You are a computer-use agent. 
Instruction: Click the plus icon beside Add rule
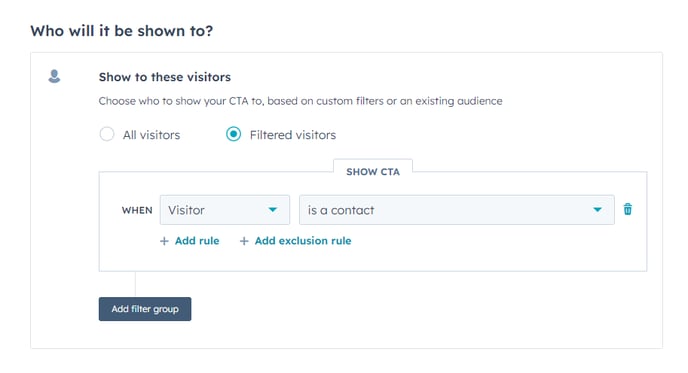click(x=164, y=241)
